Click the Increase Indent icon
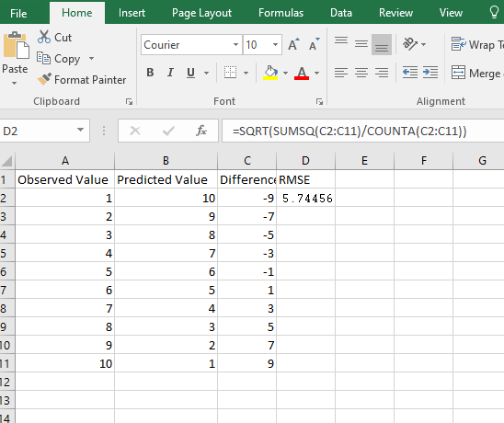This screenshot has width=504, height=423. pyautogui.click(x=430, y=73)
